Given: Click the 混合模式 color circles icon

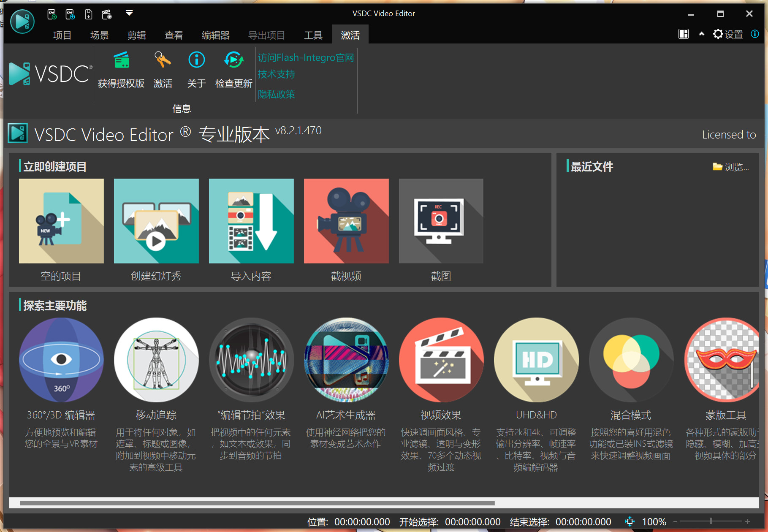Looking at the screenshot, I should [631, 360].
